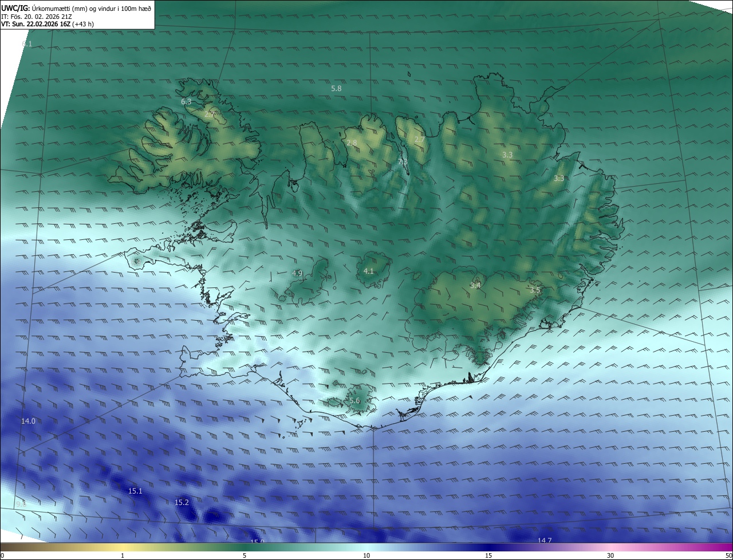Image resolution: width=733 pixels, height=560 pixels.
Task: Click the valid time 'VT: Sun. 22.02.2026 16Z'
Action: point(36,24)
